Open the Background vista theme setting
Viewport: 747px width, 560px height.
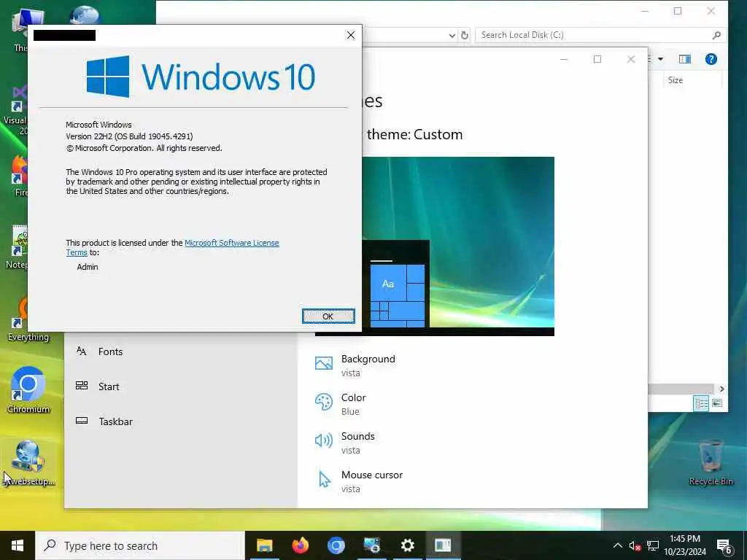355,365
